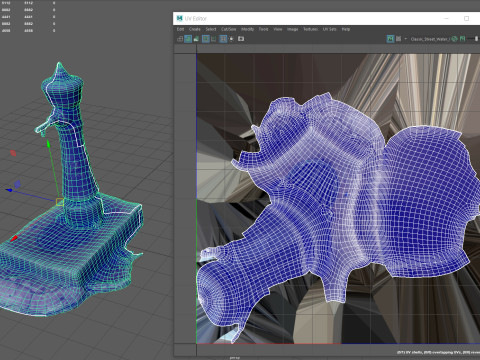Viewport: 480px width, 360px height.
Task: Click the blue plane handle of manipulator
Action: pos(17,184)
